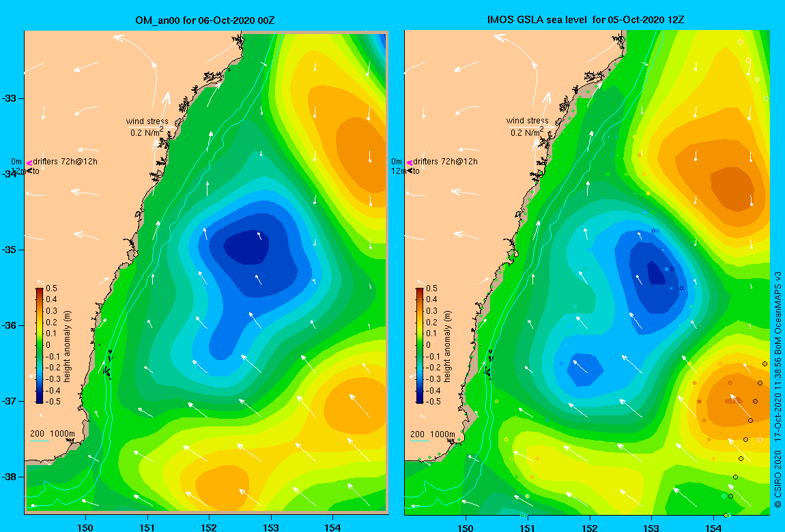This screenshot has width=785, height=532.
Task: Click the "12m" depth label beside the right map
Action: (399, 171)
